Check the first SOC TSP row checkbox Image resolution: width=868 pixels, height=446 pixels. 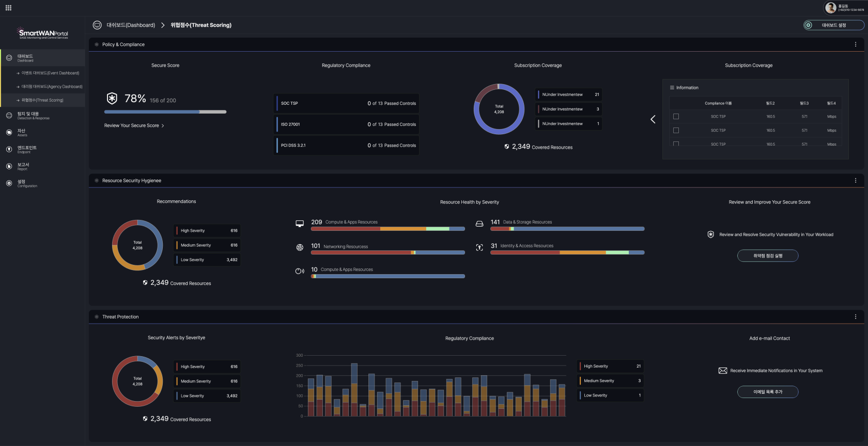(x=676, y=117)
